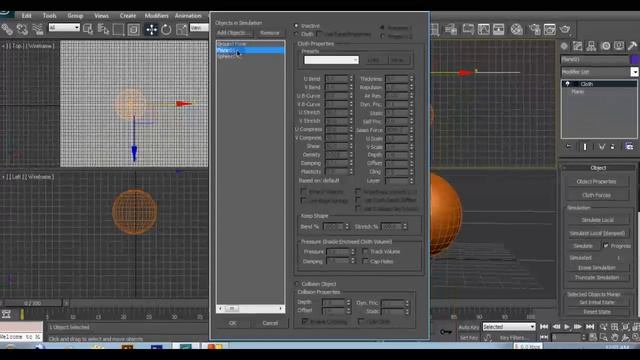Open the reference coordinate system View dropdown

(x=199, y=28)
